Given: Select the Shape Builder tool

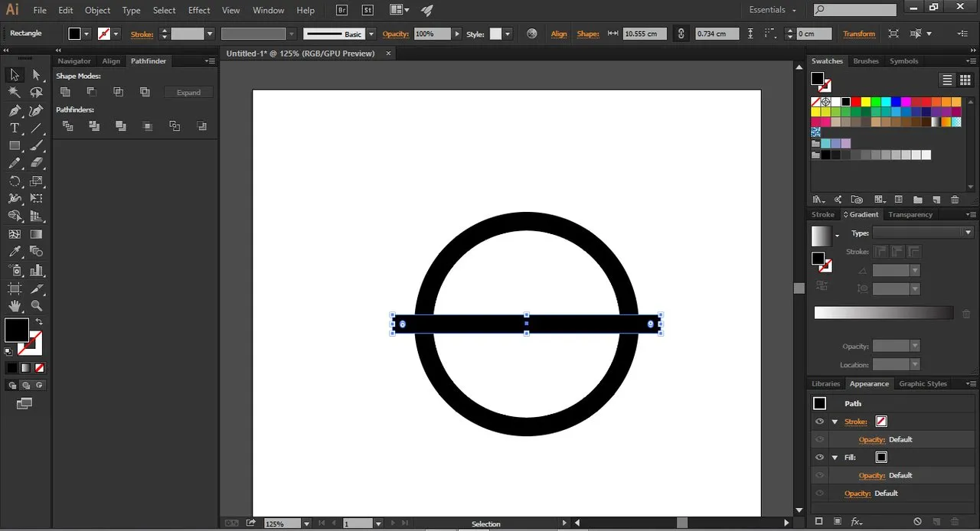Looking at the screenshot, I should 15,217.
